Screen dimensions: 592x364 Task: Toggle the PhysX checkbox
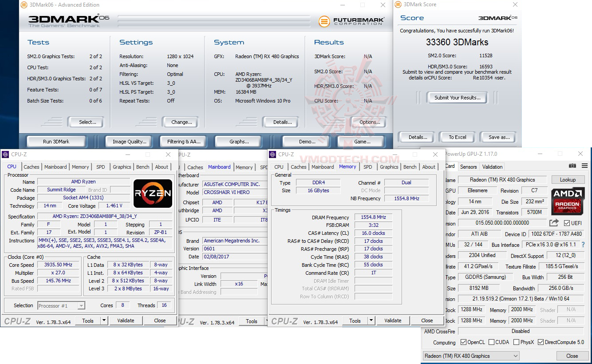[516, 342]
